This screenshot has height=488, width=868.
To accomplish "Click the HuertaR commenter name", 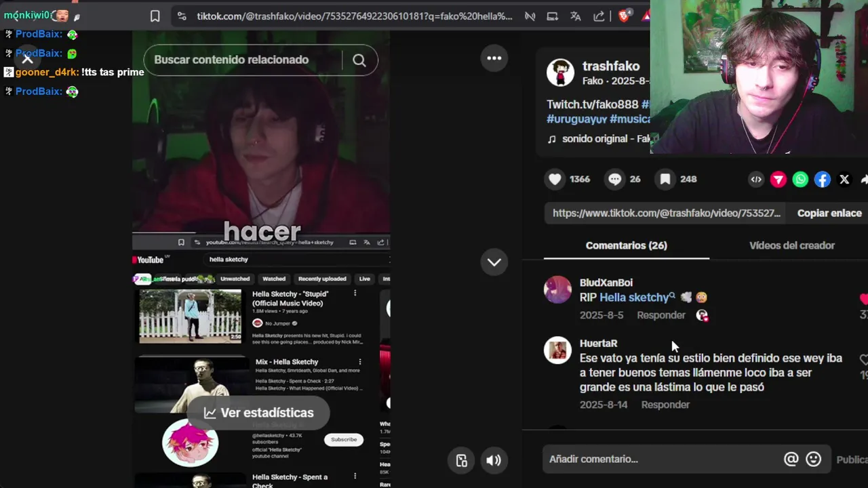I will (x=598, y=344).
